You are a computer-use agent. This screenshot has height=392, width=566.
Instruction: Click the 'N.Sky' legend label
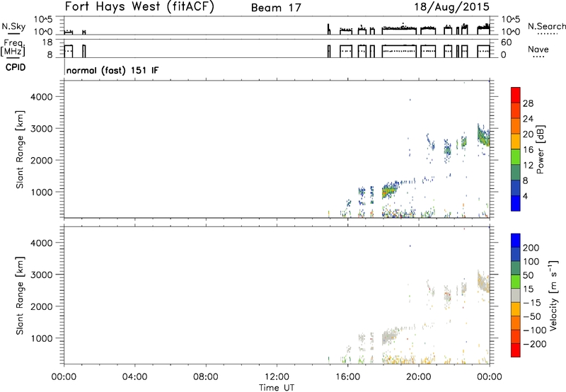[x=13, y=26]
